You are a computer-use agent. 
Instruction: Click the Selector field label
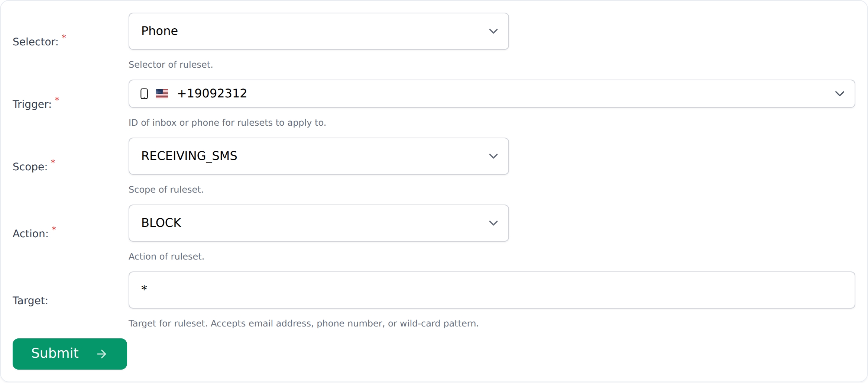pyautogui.click(x=35, y=42)
